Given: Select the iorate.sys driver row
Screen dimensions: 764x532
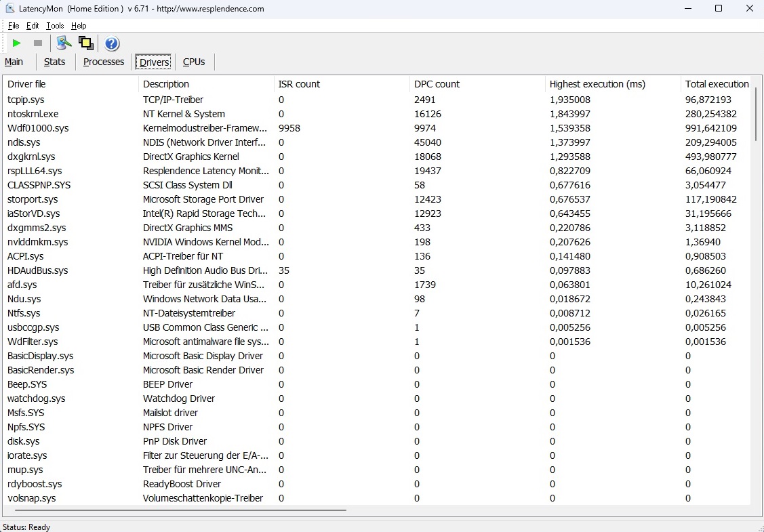Looking at the screenshot, I should [377, 455].
